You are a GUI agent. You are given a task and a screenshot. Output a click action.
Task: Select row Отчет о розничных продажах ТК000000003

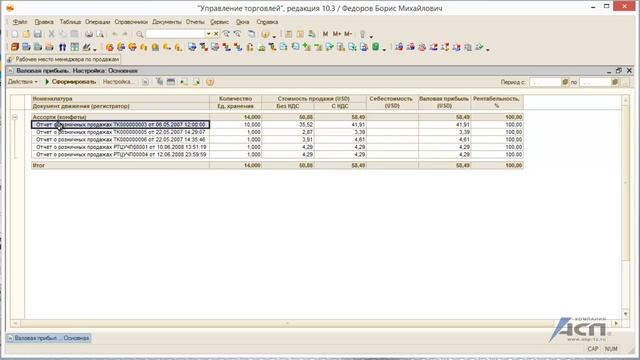coord(121,124)
